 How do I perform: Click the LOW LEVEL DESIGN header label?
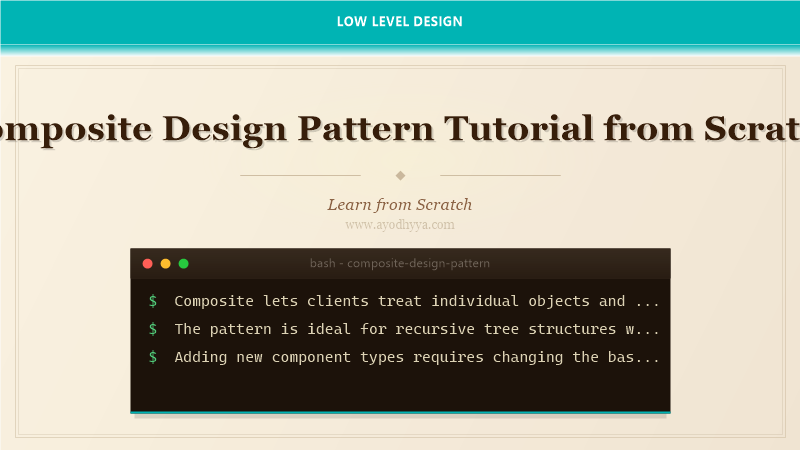pos(399,21)
